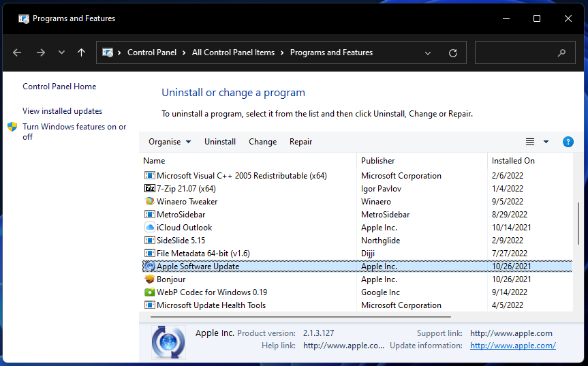Image resolution: width=588 pixels, height=366 pixels.
Task: Click the 8/29/2022 install date
Action: tap(510, 215)
